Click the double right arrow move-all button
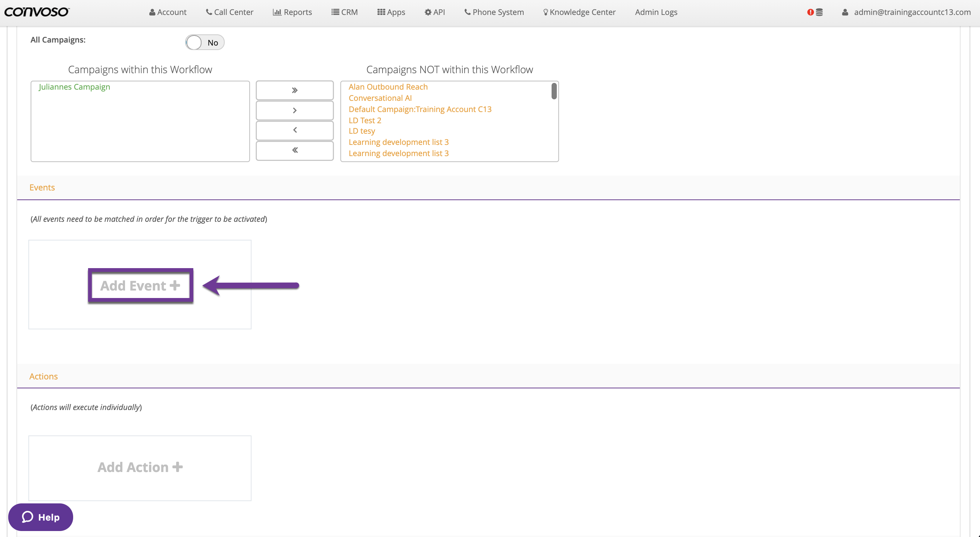The width and height of the screenshot is (980, 537). tap(294, 90)
